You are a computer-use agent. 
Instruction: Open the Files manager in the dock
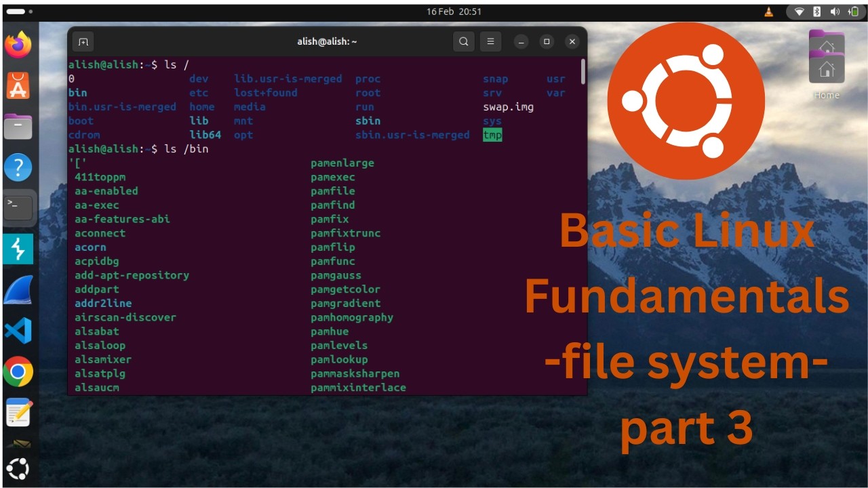click(18, 126)
